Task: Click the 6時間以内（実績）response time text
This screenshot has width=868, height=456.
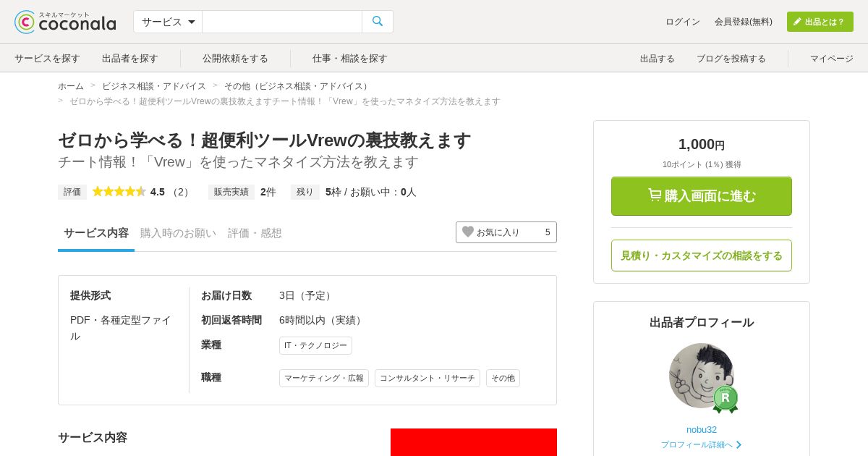Action: [323, 320]
